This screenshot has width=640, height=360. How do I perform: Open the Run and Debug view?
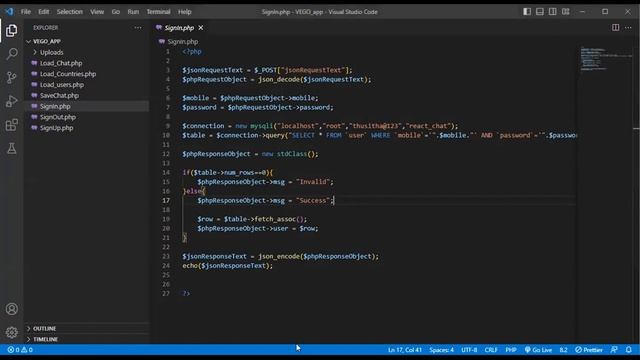11,101
